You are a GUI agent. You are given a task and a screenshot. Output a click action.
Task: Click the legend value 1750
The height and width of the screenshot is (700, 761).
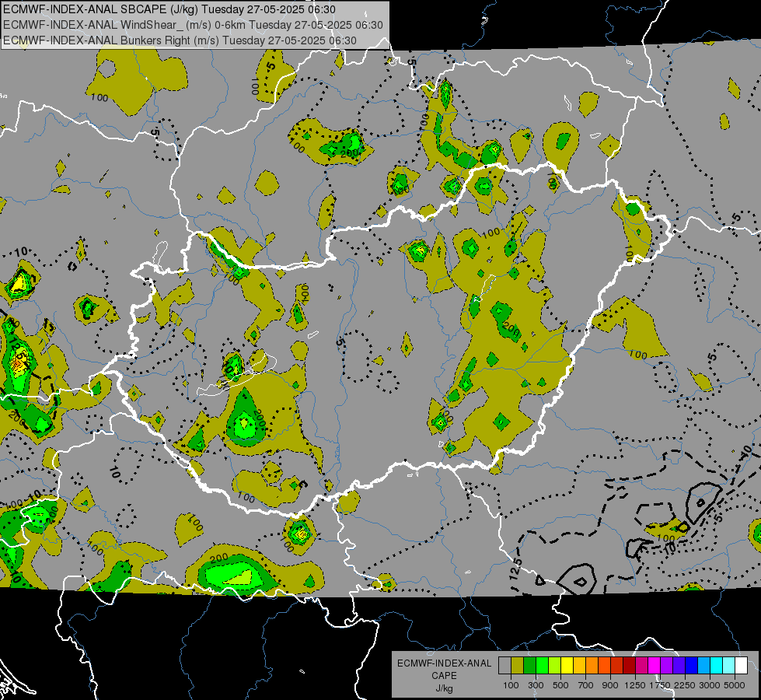click(660, 685)
